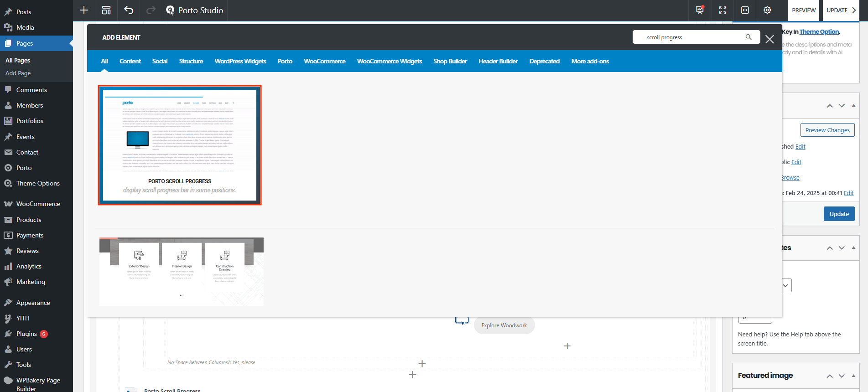Select the Header Builder tab
This screenshot has height=392, width=868.
coord(498,61)
